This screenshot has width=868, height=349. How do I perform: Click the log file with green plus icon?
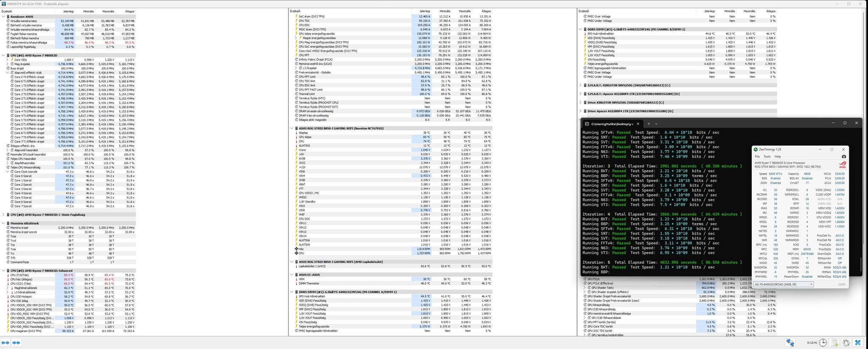click(x=835, y=343)
